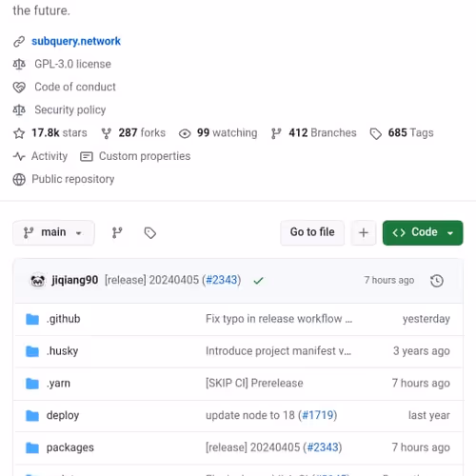Screen dimensions: 476x476
Task: Open the .yarn folder
Action: coord(58,384)
